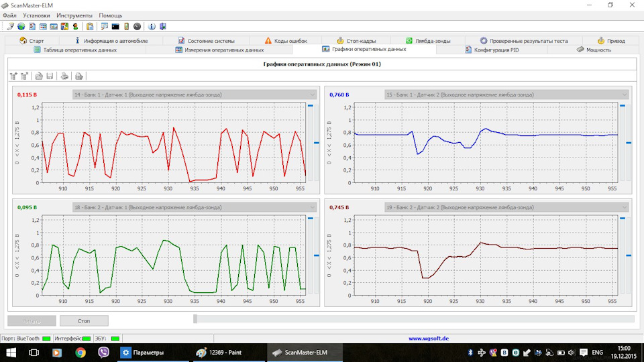Click the globe icon in the main toolbar
This screenshot has width=644, height=362.
[x=21, y=27]
